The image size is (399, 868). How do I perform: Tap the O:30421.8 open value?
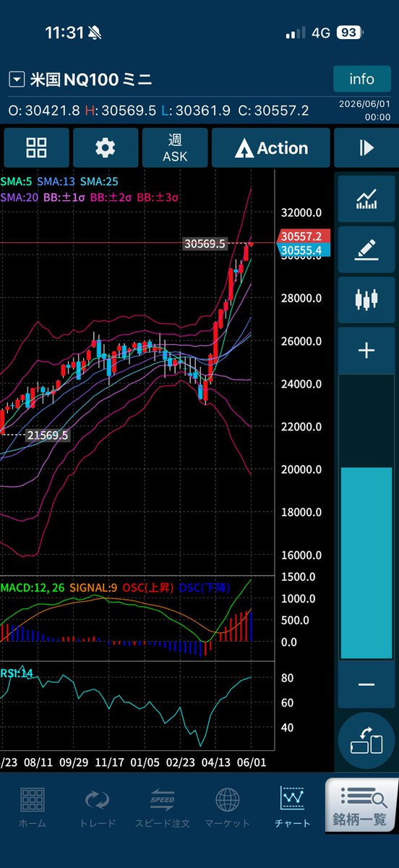[x=44, y=111]
